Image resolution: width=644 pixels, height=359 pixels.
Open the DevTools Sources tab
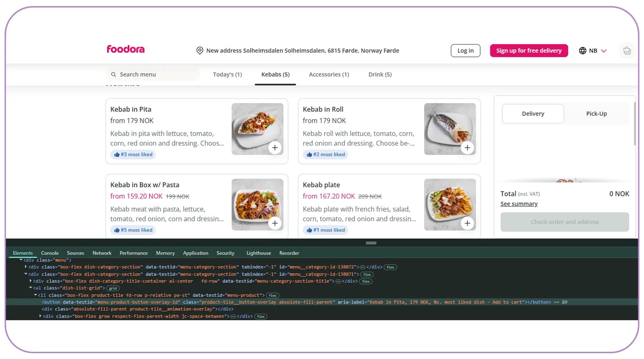point(75,253)
